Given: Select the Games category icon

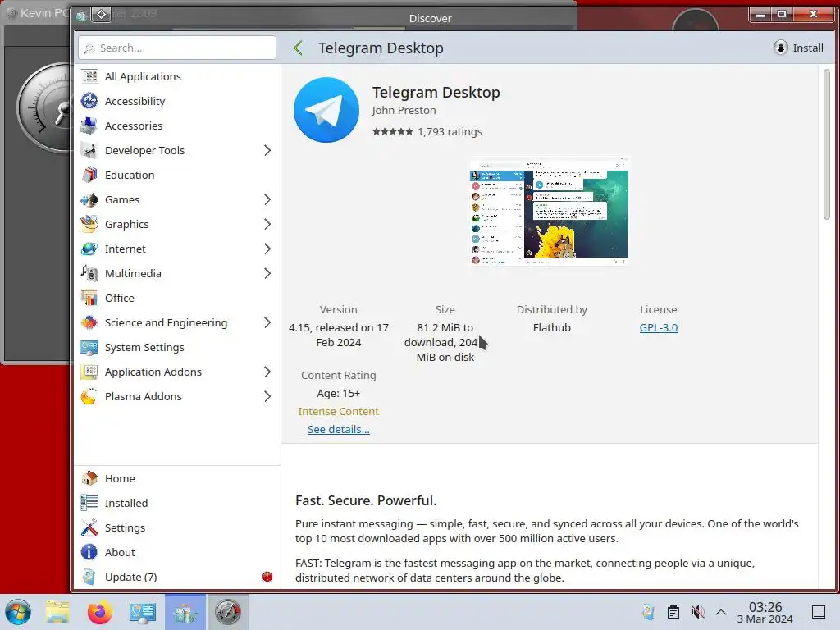Looking at the screenshot, I should (x=89, y=200).
